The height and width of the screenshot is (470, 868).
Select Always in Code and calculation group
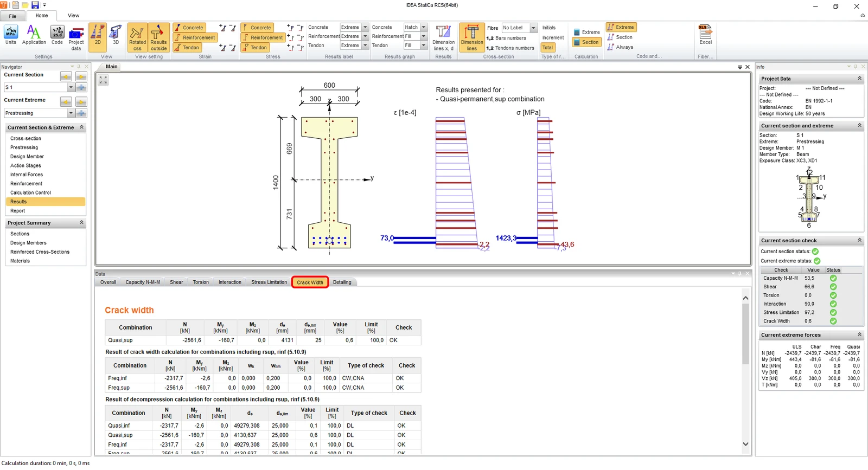[621, 47]
